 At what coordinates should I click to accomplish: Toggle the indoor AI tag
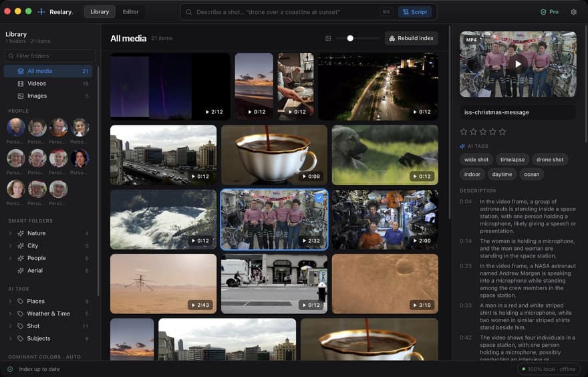(472, 174)
